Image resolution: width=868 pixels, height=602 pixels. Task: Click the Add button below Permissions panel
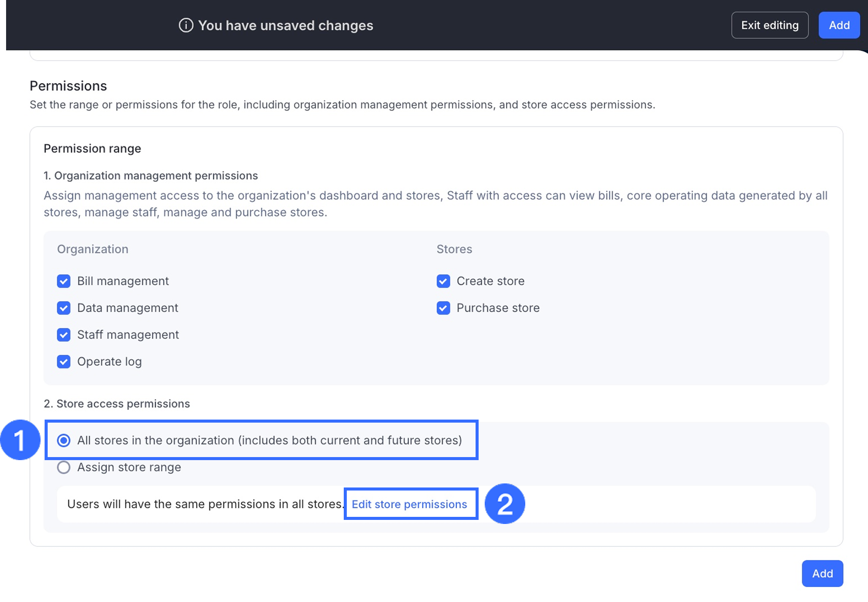point(822,574)
